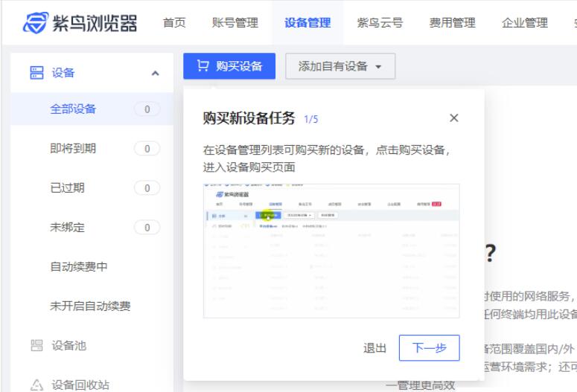The width and height of the screenshot is (577, 392).
Task: Click 下一步 to continue the guide
Action: (429, 348)
